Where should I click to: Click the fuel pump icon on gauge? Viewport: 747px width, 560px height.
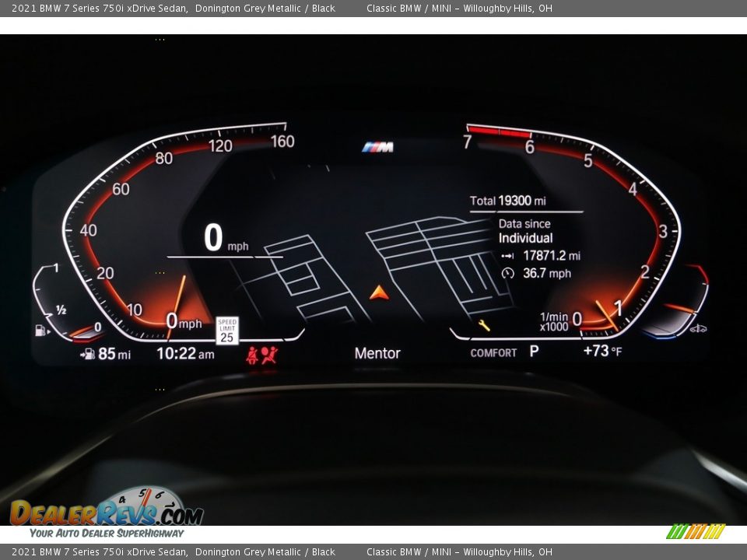click(41, 330)
